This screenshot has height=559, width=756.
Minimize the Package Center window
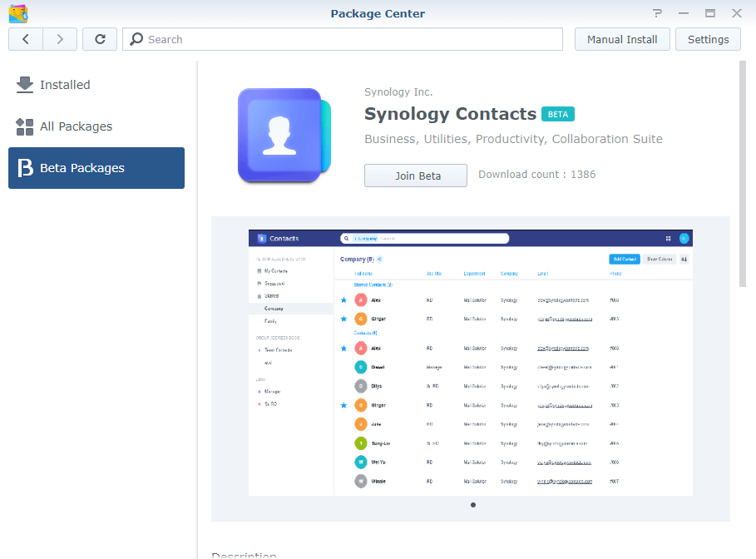[x=684, y=13]
